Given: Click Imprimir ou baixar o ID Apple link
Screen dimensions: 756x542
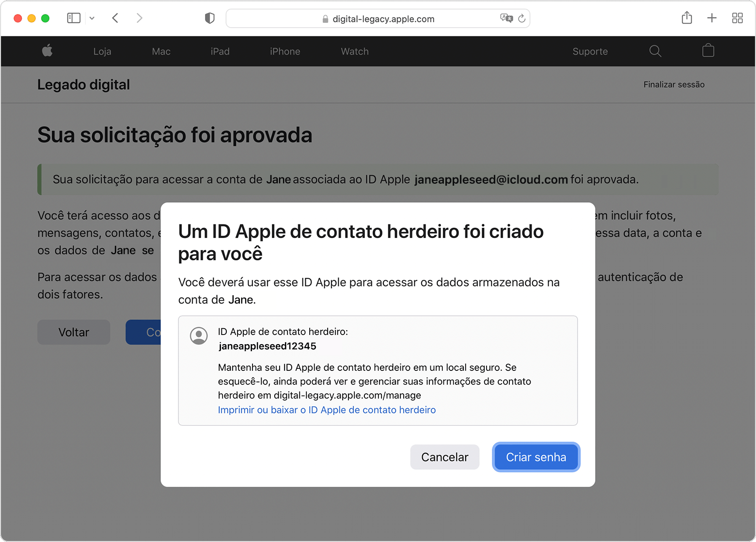Looking at the screenshot, I should 327,410.
